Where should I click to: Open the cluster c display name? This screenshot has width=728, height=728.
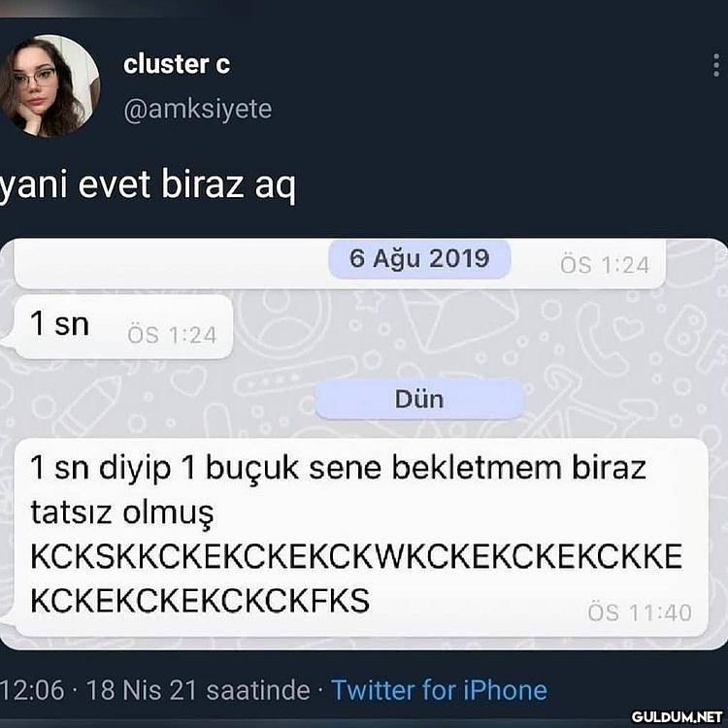click(x=177, y=64)
